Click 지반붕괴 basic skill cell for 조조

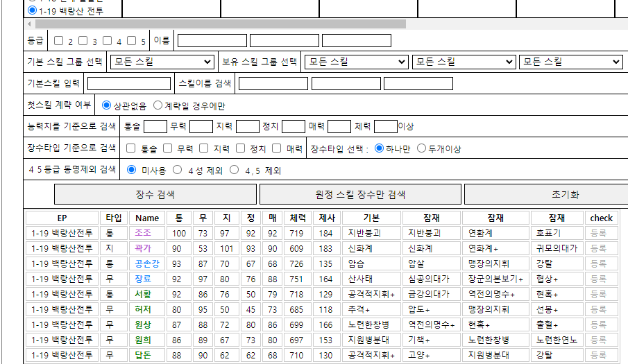[371, 233]
